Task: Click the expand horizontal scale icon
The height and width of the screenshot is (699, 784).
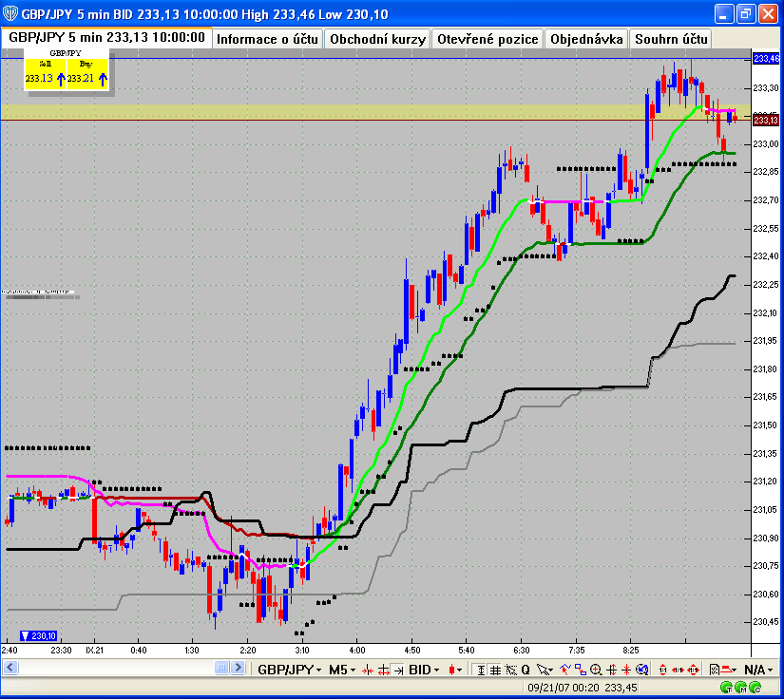Action: (x=384, y=670)
